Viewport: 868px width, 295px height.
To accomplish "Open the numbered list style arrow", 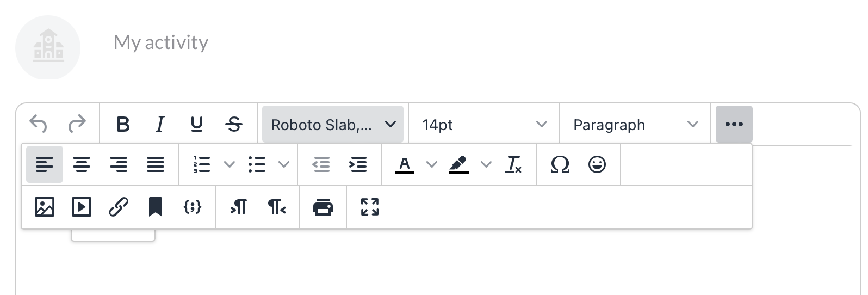I will [230, 164].
